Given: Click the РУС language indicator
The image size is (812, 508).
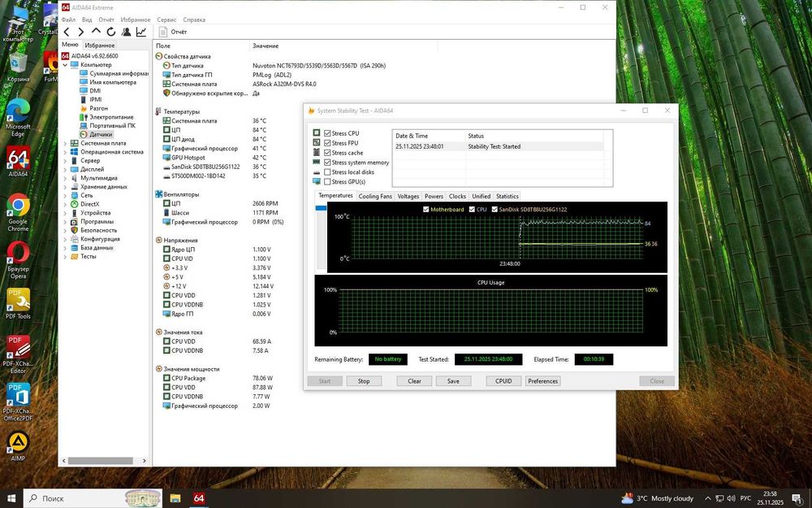Looking at the screenshot, I should (x=745, y=499).
